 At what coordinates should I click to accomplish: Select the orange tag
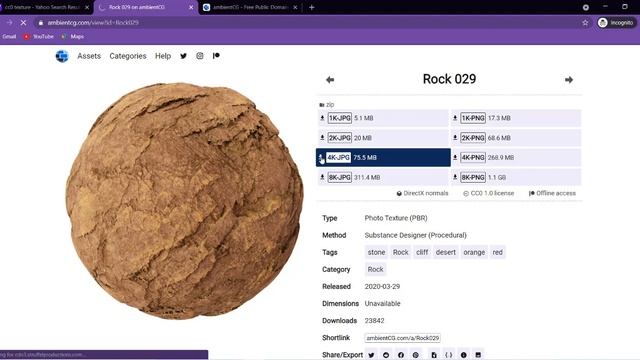[474, 252]
